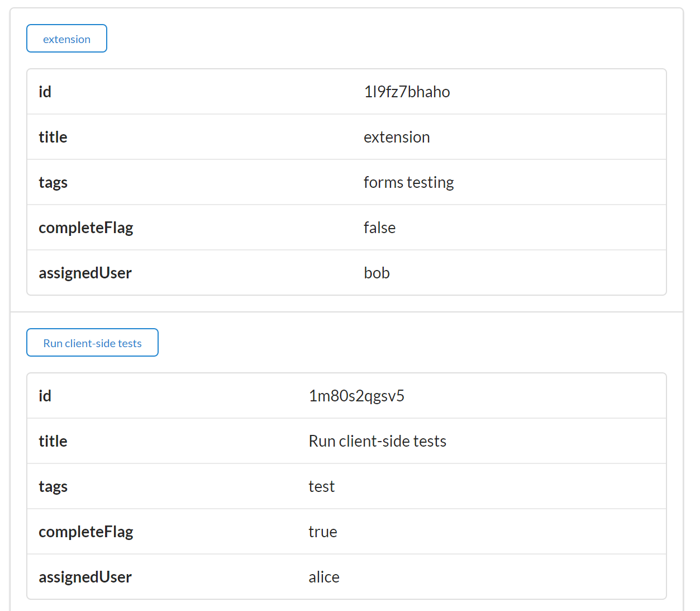
Task: Click the Run client-side tests button
Action: coord(92,343)
